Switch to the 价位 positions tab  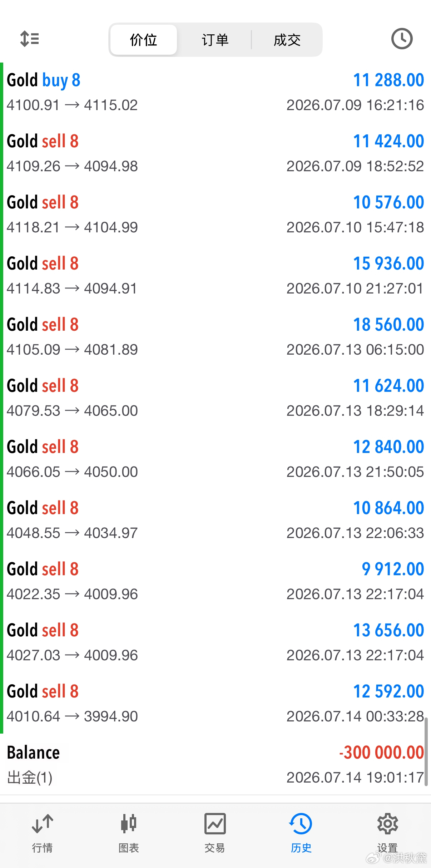point(144,40)
